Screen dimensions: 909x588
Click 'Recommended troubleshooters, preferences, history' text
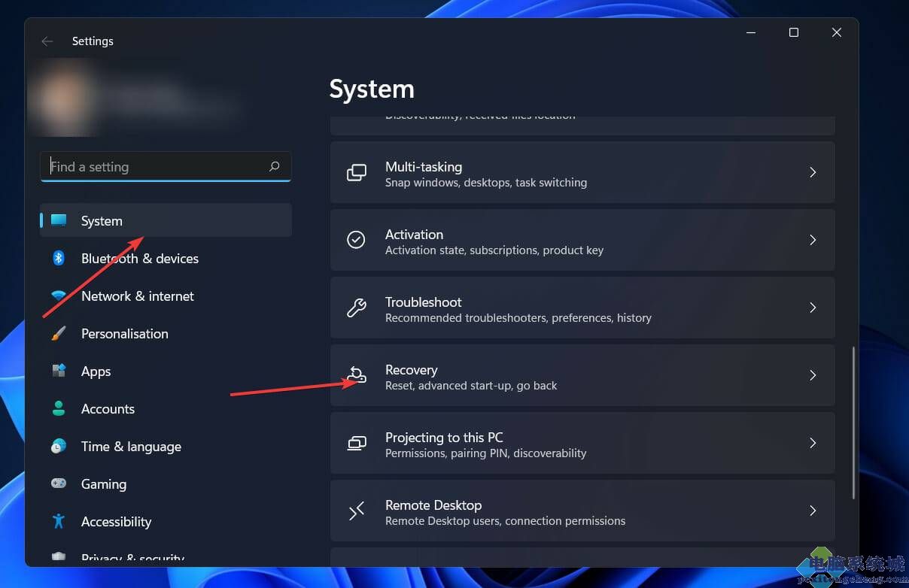pyautogui.click(x=518, y=318)
